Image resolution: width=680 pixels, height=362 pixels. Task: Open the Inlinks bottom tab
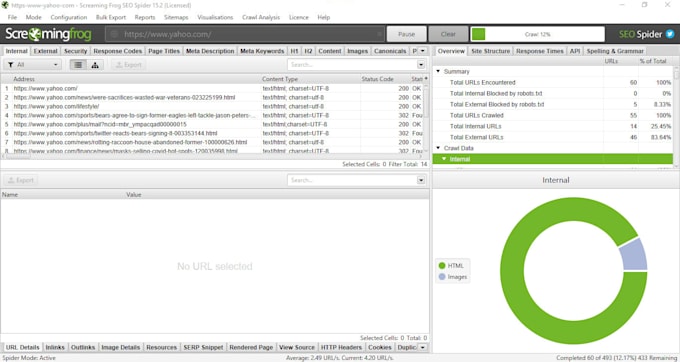[x=55, y=347]
